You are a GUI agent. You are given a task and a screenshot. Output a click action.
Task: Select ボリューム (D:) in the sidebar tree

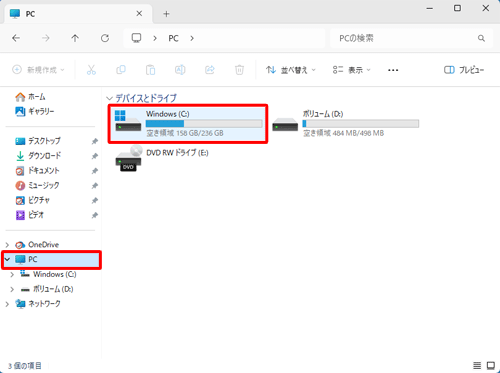click(x=47, y=289)
